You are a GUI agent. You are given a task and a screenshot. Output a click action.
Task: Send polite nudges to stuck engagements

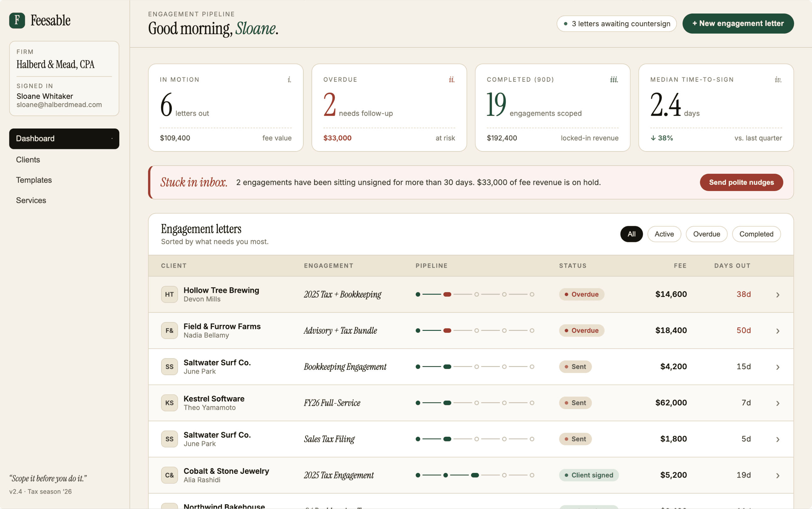tap(741, 183)
